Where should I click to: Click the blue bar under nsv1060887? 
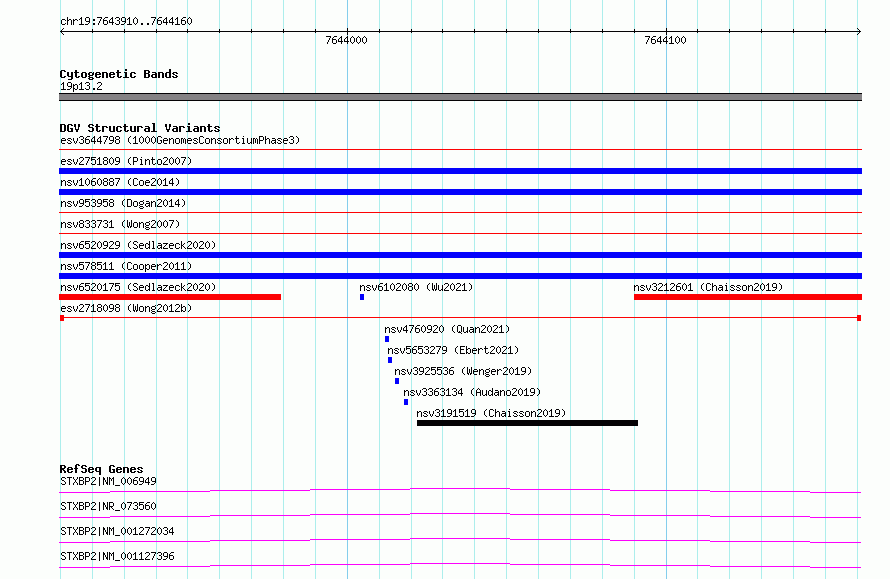click(x=460, y=192)
